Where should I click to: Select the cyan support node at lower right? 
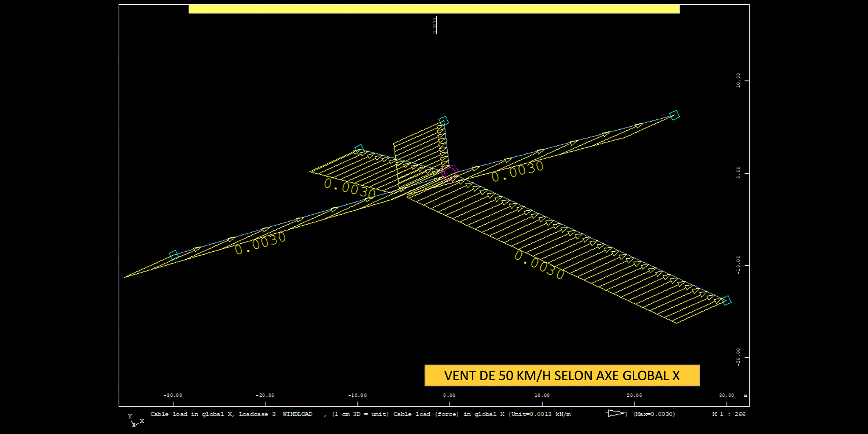click(726, 300)
